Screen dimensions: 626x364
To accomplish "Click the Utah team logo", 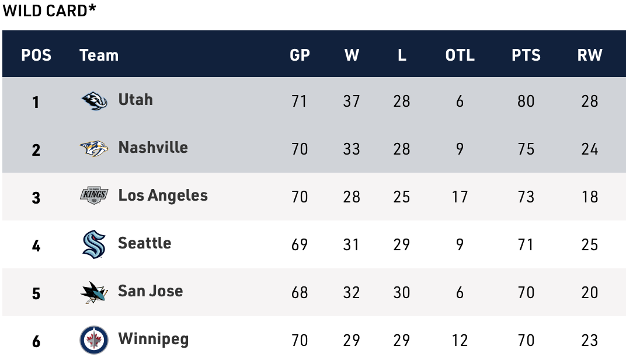I will pos(94,101).
